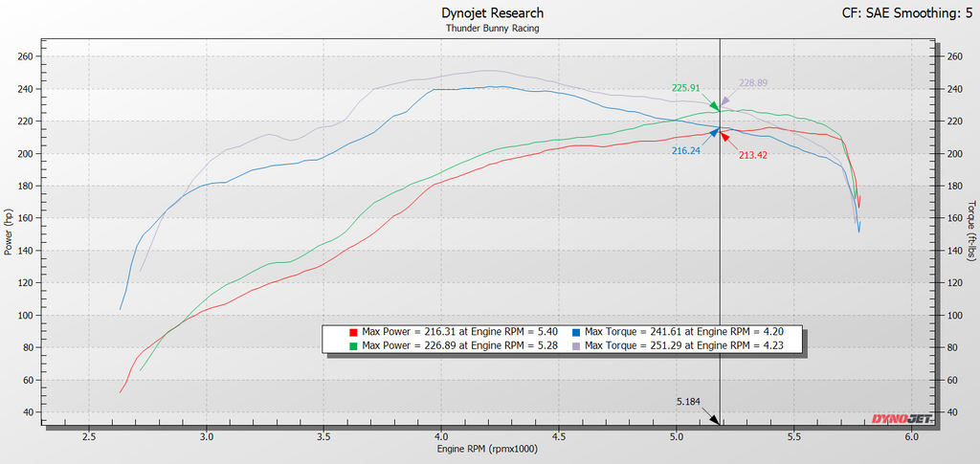This screenshot has height=464, width=980.
Task: Click the Dynojet Research chart title
Action: (x=493, y=13)
